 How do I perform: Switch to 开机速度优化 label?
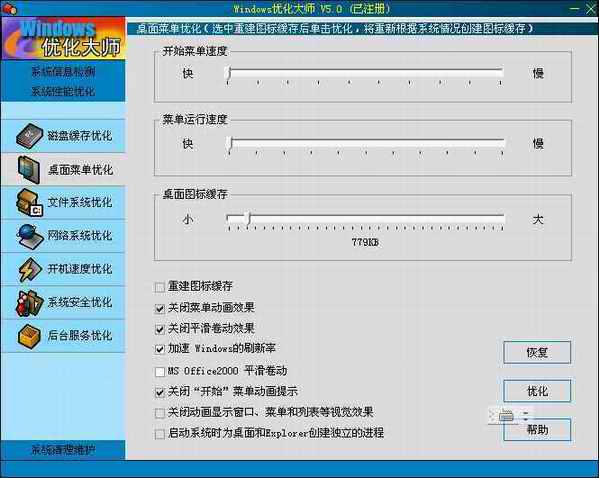[80, 269]
